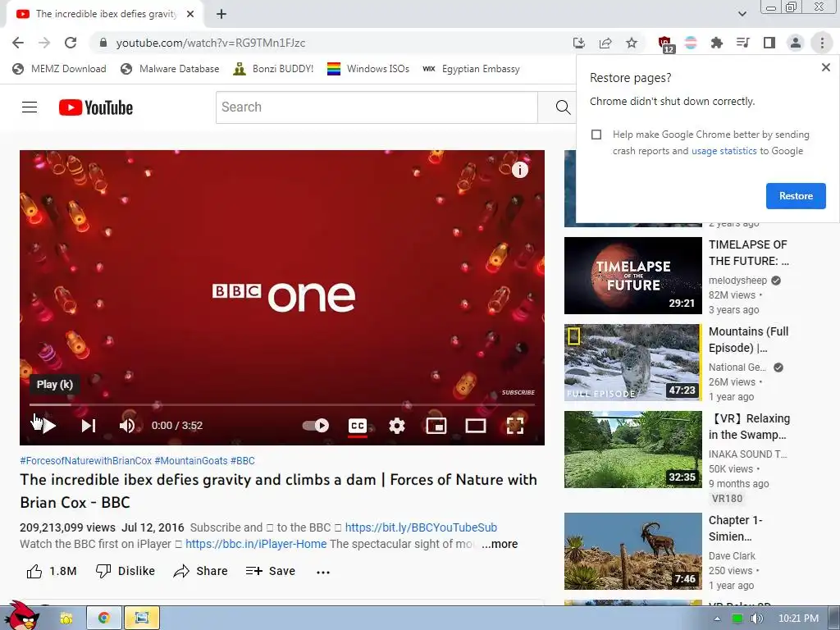
Task: Open Mountains Full Episode thumbnail
Action: (632, 362)
